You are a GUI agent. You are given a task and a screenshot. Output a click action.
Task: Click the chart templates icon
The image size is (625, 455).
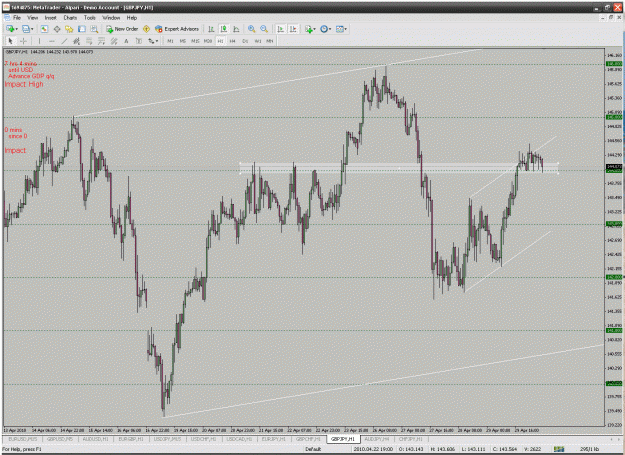click(340, 29)
